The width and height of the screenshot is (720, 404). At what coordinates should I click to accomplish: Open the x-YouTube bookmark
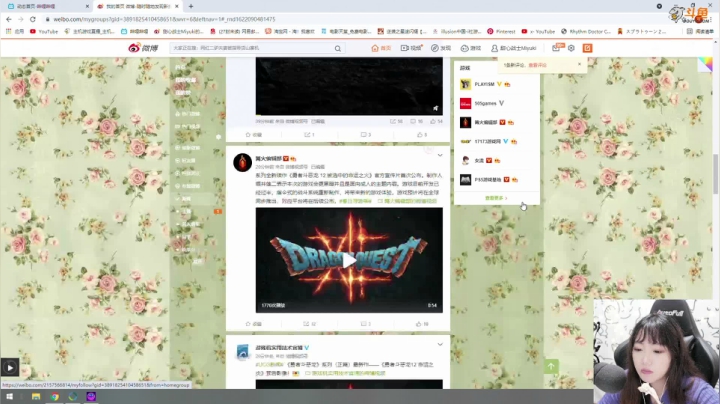[538, 32]
